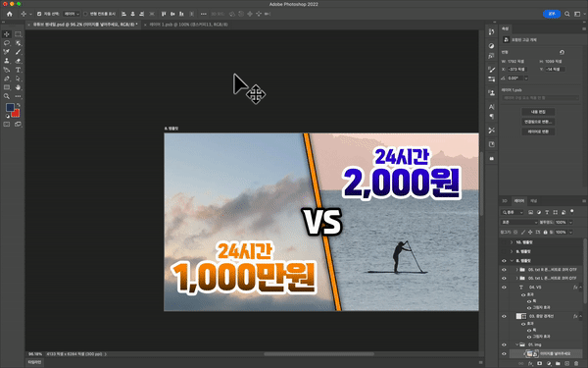The width and height of the screenshot is (588, 368).
Task: Open Auto-Select layer/group dropdown
Action: coord(72,14)
